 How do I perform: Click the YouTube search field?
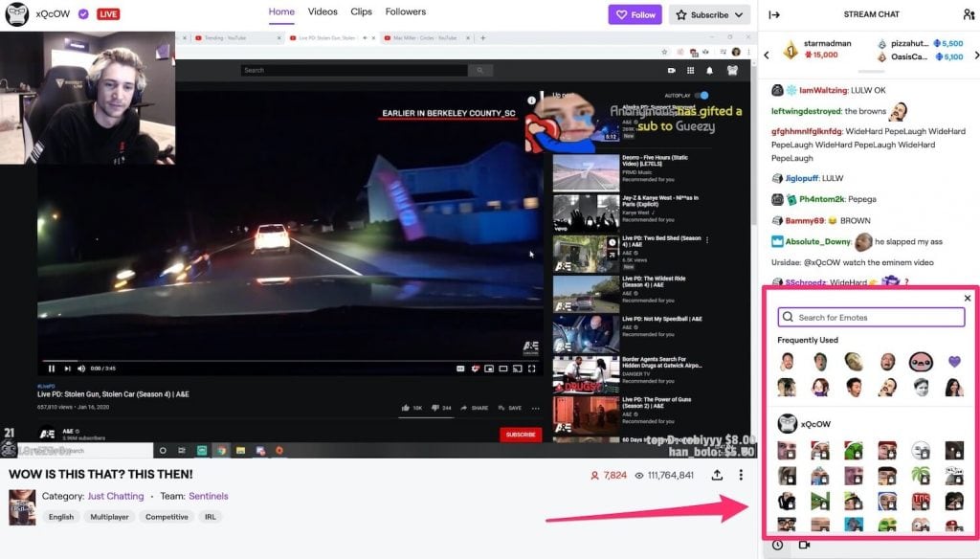354,71
